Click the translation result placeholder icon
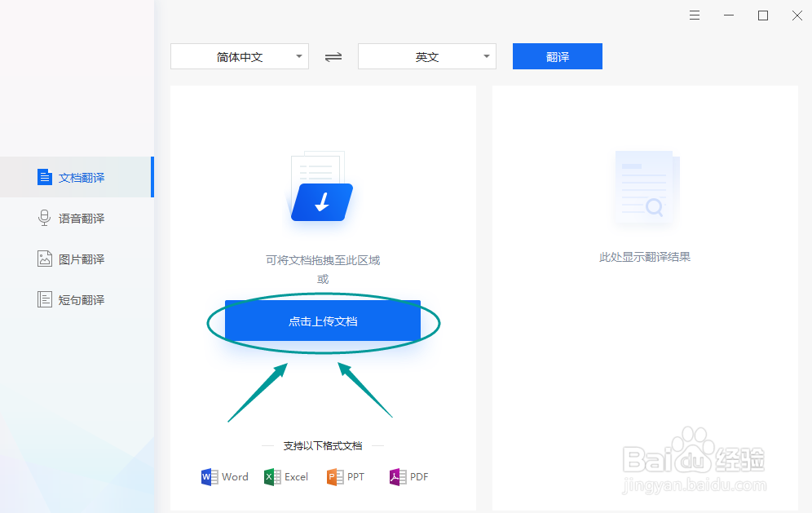 point(645,188)
